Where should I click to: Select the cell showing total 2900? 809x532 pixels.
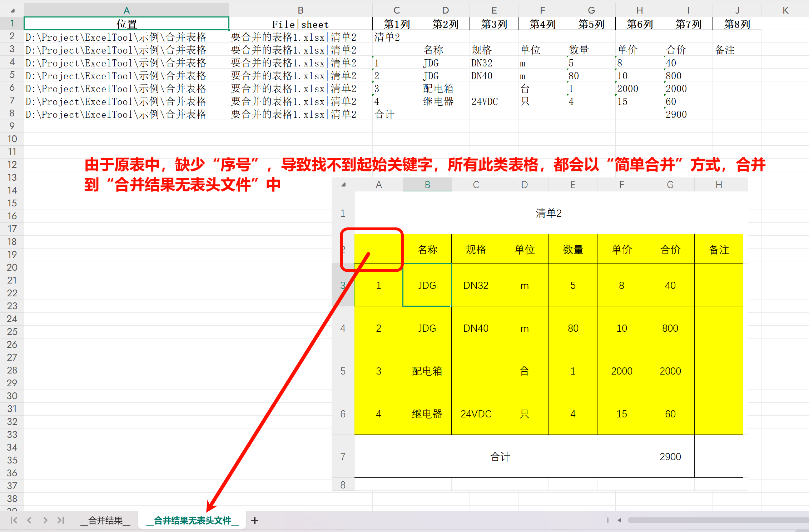click(x=676, y=114)
